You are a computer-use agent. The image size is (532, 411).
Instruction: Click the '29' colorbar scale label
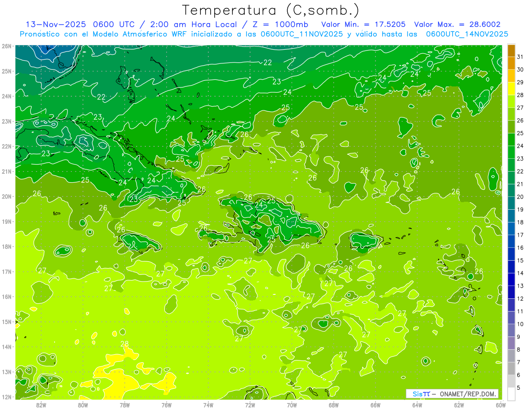click(520, 82)
